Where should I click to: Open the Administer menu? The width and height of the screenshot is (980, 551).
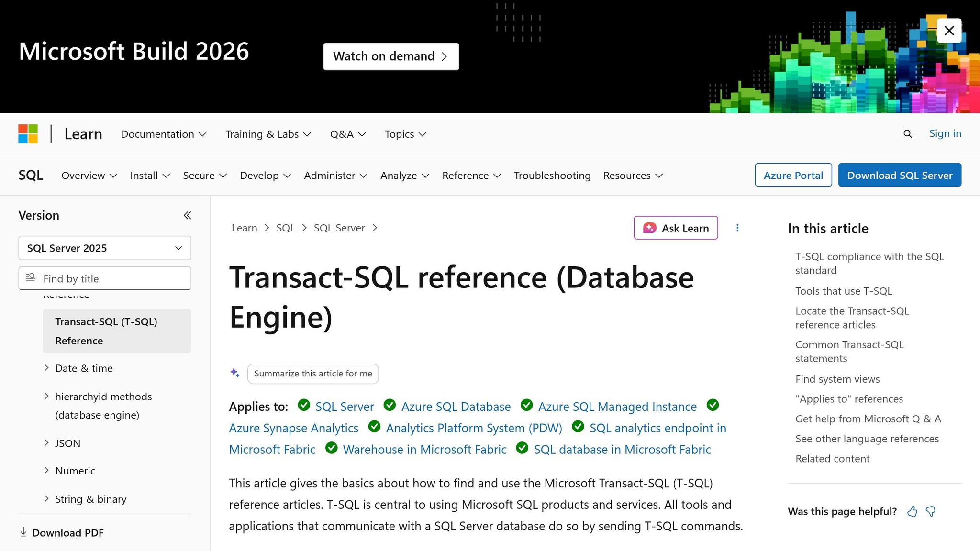coord(335,176)
